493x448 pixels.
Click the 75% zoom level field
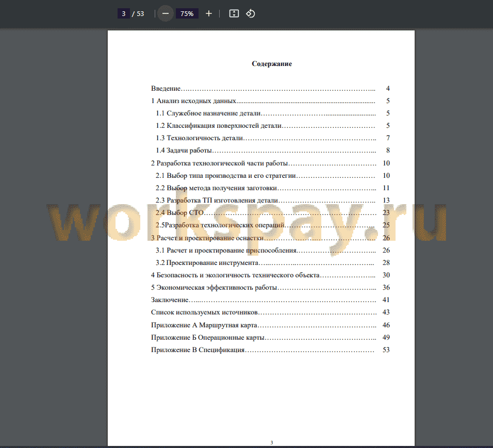(x=187, y=13)
